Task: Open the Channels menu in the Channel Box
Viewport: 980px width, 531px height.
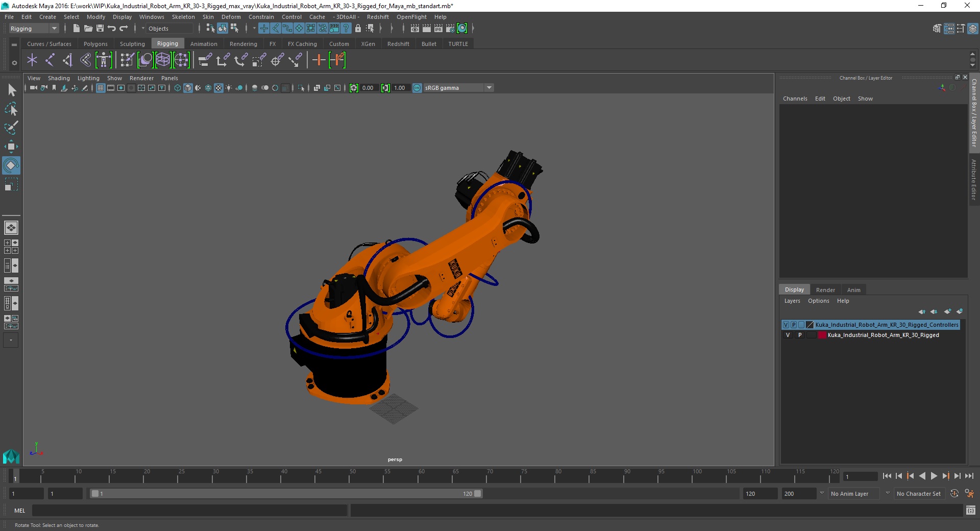Action: click(795, 99)
